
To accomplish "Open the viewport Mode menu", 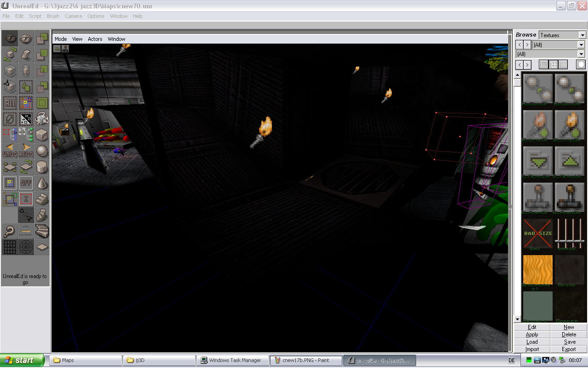I will (x=61, y=39).
